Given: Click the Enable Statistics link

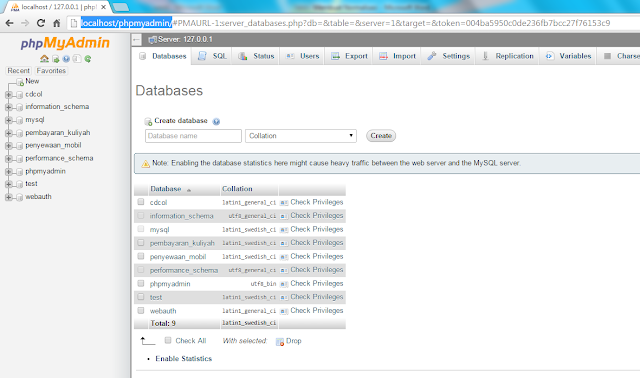Looking at the screenshot, I should click(184, 359).
